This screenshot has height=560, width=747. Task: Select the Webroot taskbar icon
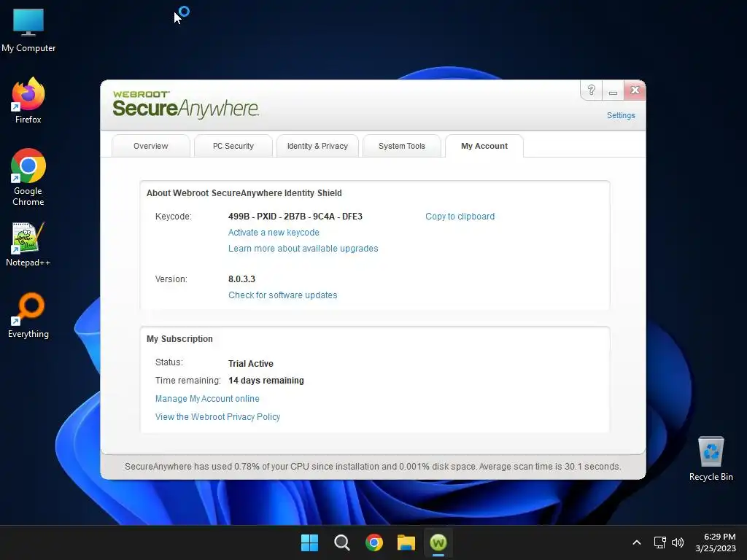click(438, 542)
